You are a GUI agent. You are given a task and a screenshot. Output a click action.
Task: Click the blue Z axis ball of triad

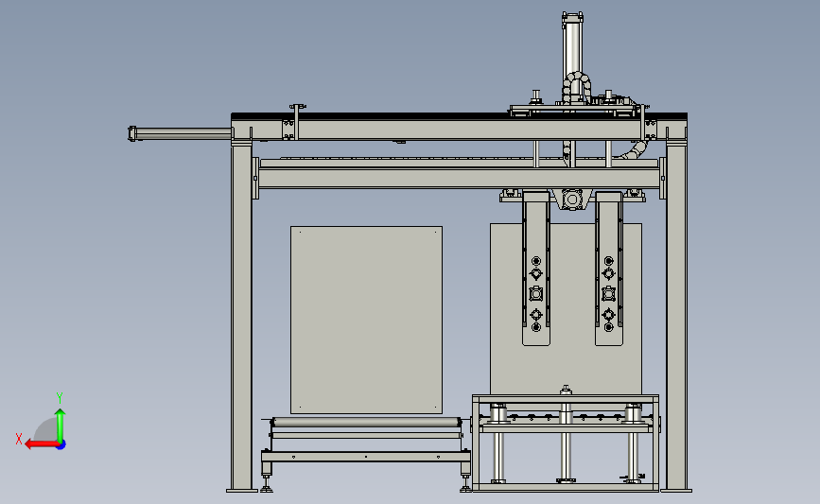(x=61, y=445)
